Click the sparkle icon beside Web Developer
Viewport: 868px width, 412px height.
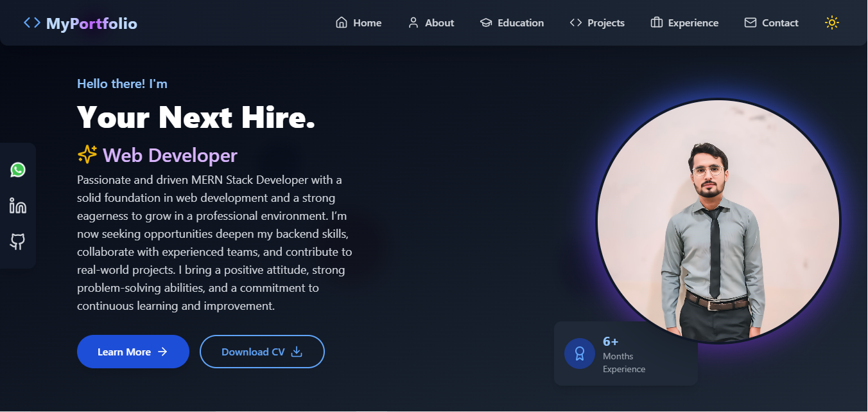[x=87, y=155]
